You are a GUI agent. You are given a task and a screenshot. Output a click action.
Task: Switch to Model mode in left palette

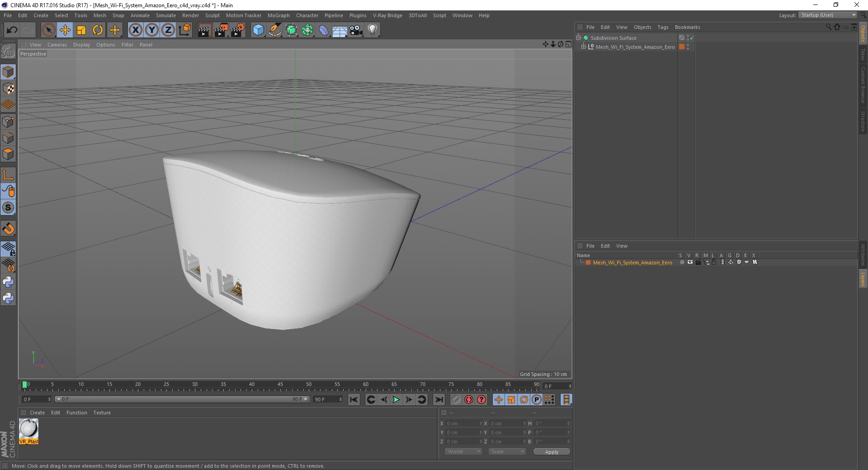9,72
